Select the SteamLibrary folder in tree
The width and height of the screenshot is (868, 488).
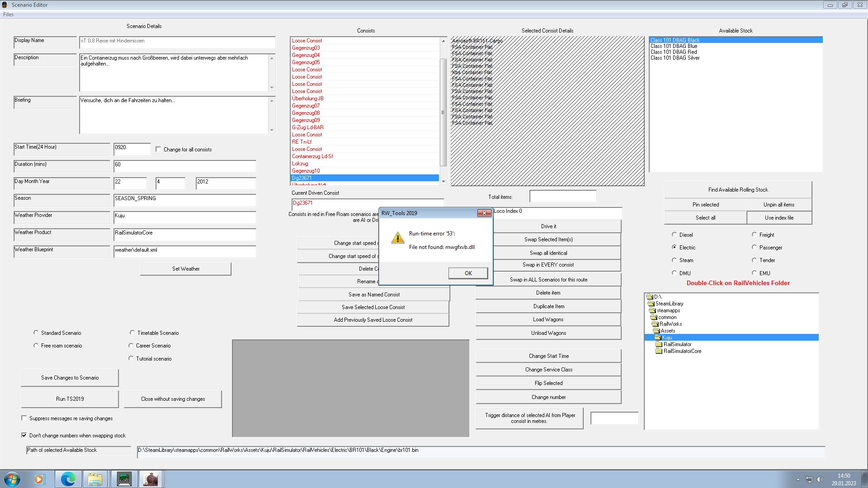tap(669, 304)
